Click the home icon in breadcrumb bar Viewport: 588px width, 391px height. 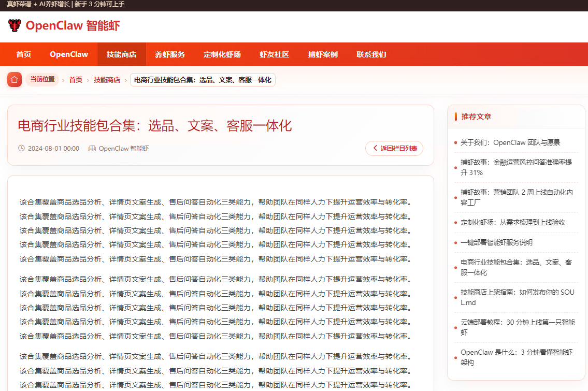coord(15,80)
